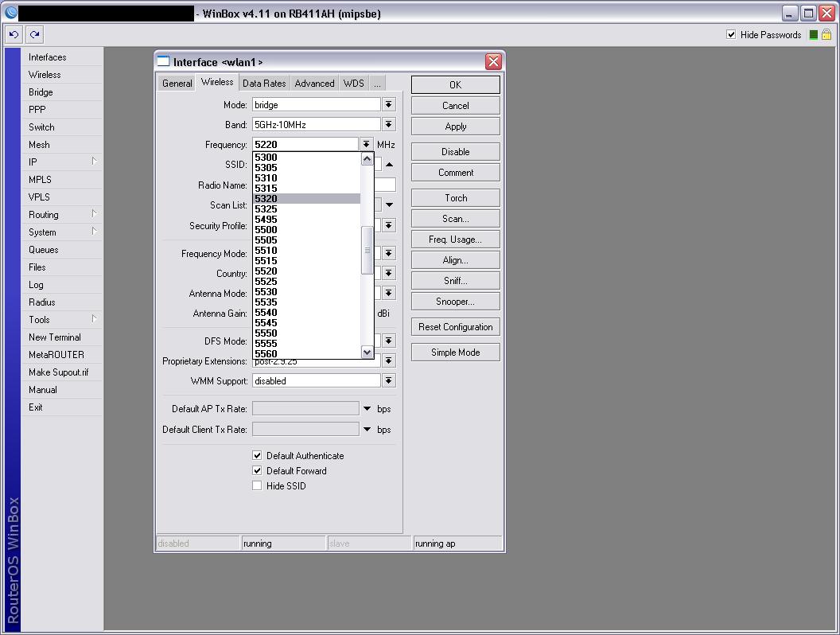
Task: Open the Proprietary Extensions dropdown arrow
Action: [x=389, y=360]
